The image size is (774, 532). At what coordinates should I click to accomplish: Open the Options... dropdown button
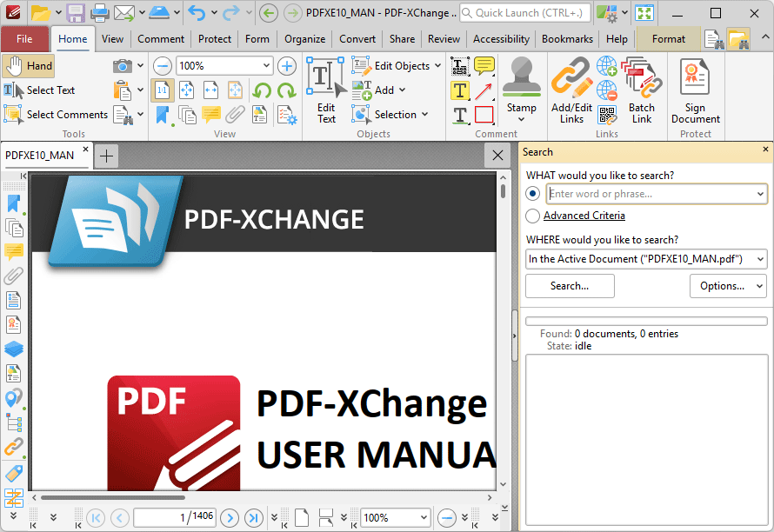[x=728, y=286]
